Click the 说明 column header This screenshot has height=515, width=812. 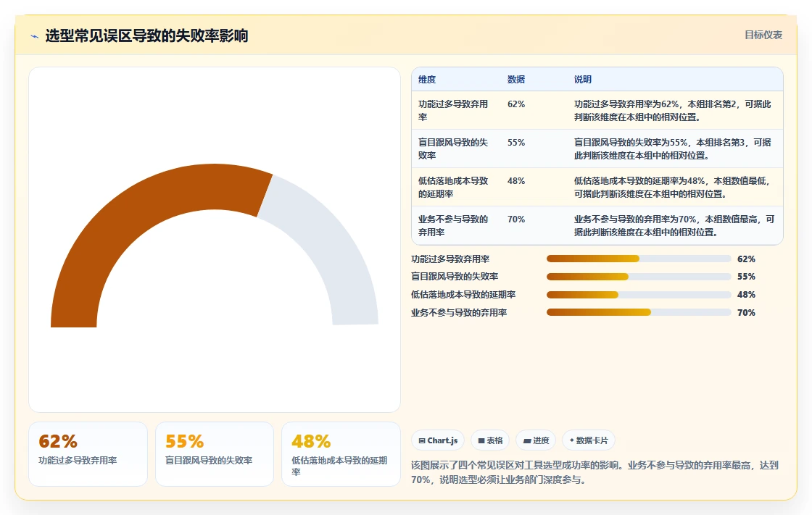click(583, 79)
